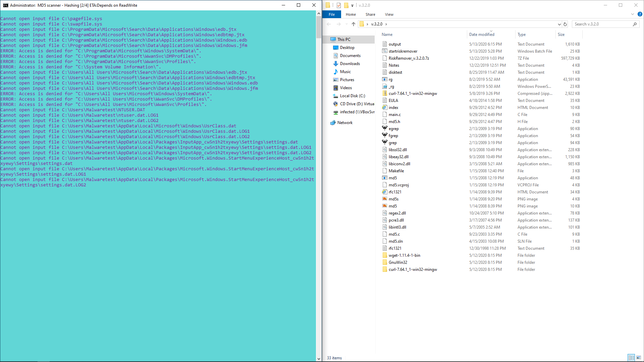Click the Share menu ribbon tab
Screen dimensions: 644x362
[371, 15]
